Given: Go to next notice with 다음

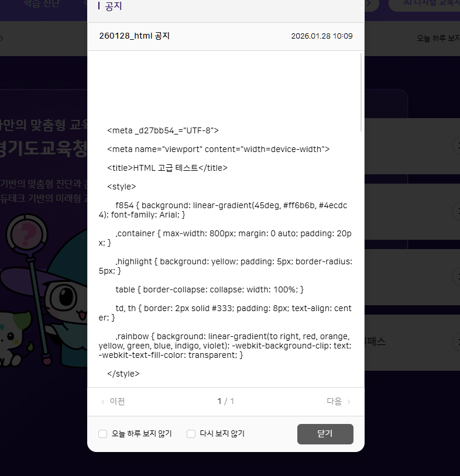Looking at the screenshot, I should (x=334, y=402).
